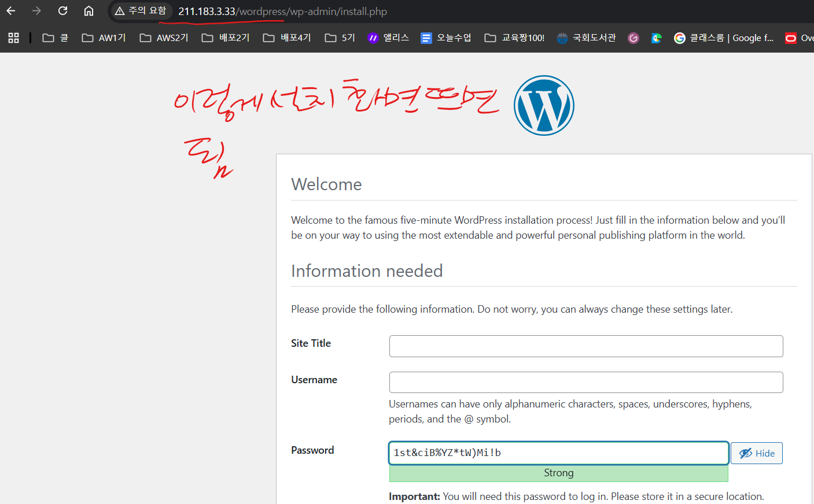The width and height of the screenshot is (814, 504).
Task: Open the AW1기 bookmark folder
Action: 104,38
